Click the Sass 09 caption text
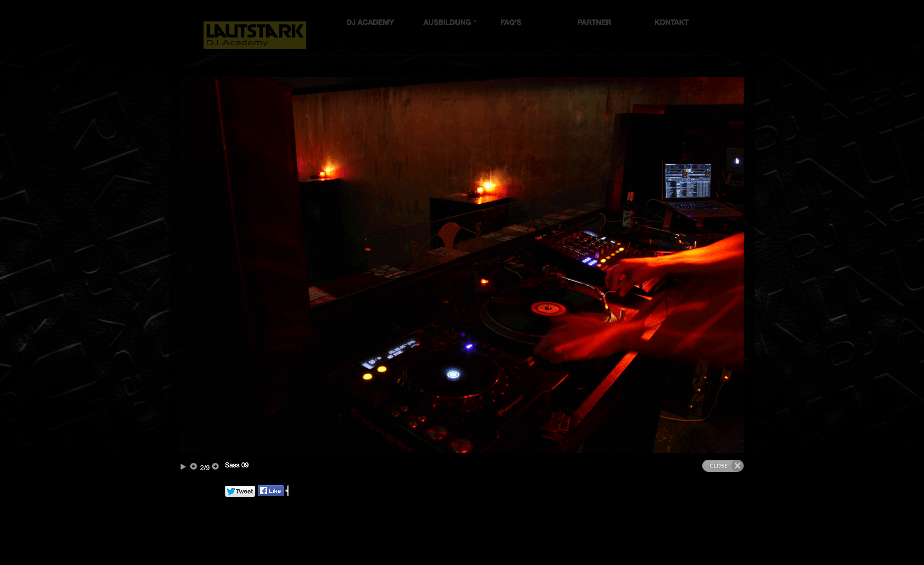The image size is (924, 565). pyautogui.click(x=237, y=465)
